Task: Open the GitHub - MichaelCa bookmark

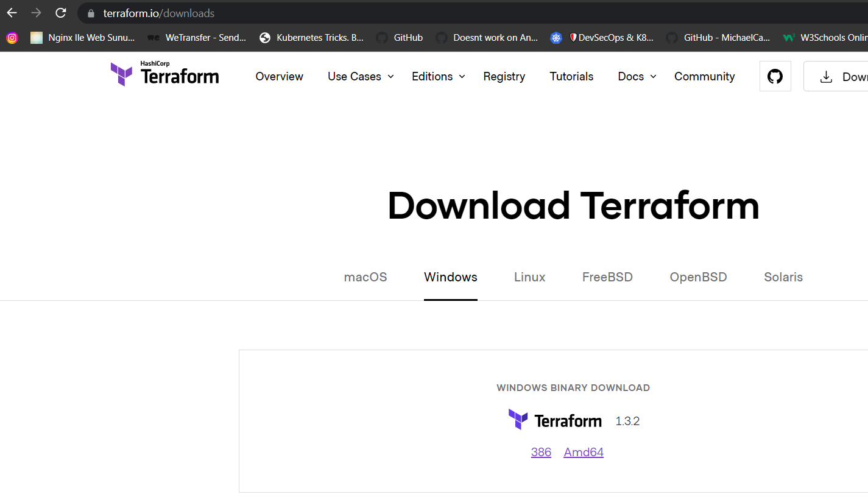Action: tap(718, 38)
